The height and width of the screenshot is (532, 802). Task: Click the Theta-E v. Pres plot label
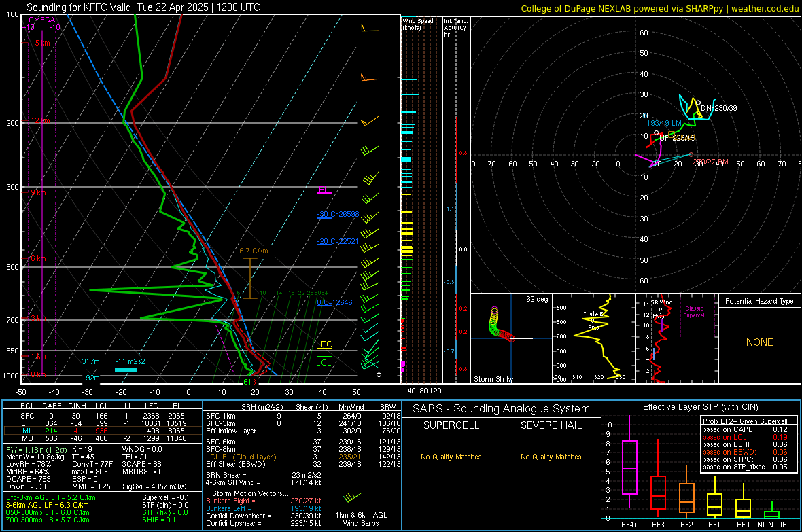coord(593,320)
